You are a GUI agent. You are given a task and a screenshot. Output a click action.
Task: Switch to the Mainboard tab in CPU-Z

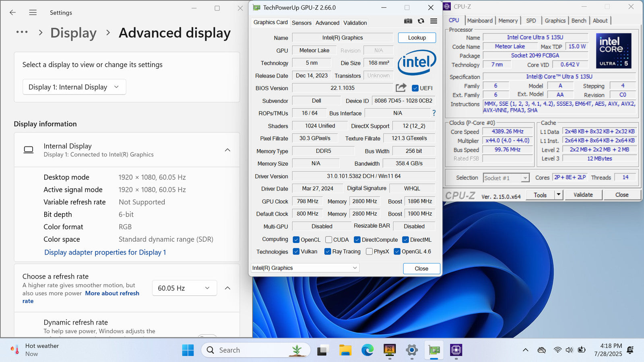click(x=479, y=21)
